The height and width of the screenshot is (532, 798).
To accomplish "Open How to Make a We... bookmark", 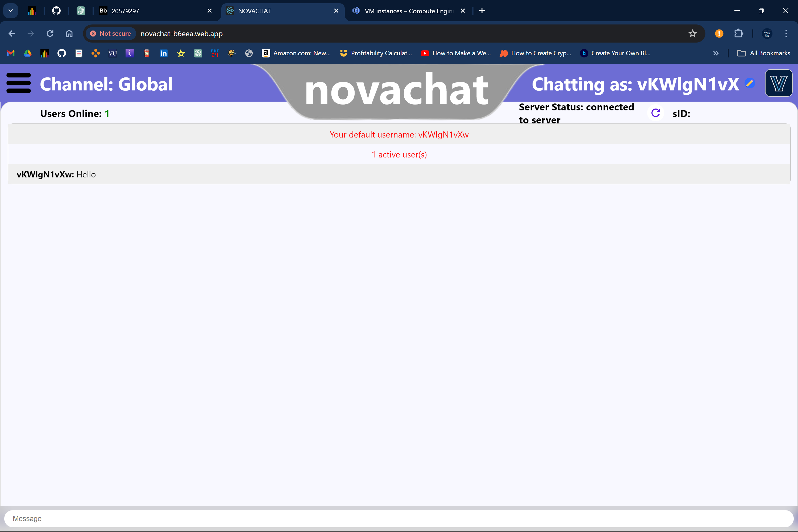I will tap(456, 53).
